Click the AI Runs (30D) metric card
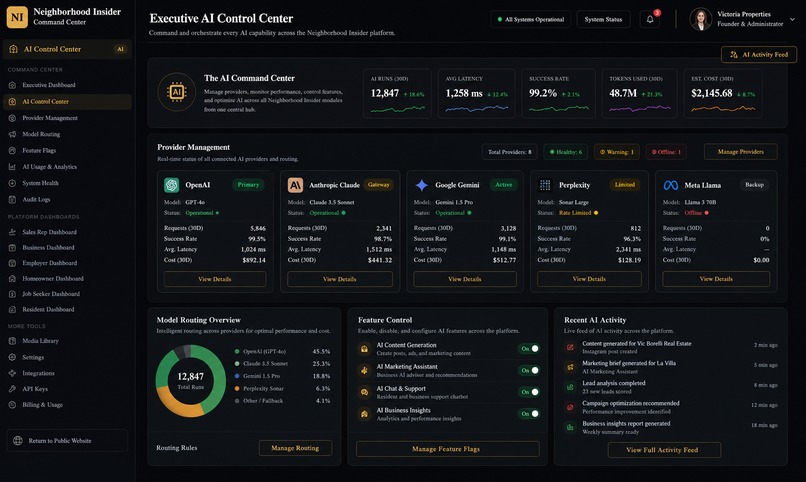Image resolution: width=806 pixels, height=482 pixels. click(397, 94)
